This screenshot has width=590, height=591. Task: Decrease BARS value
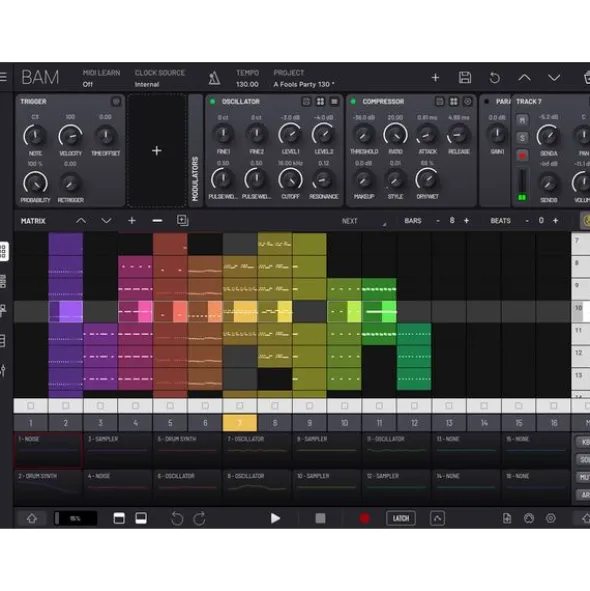point(438,221)
